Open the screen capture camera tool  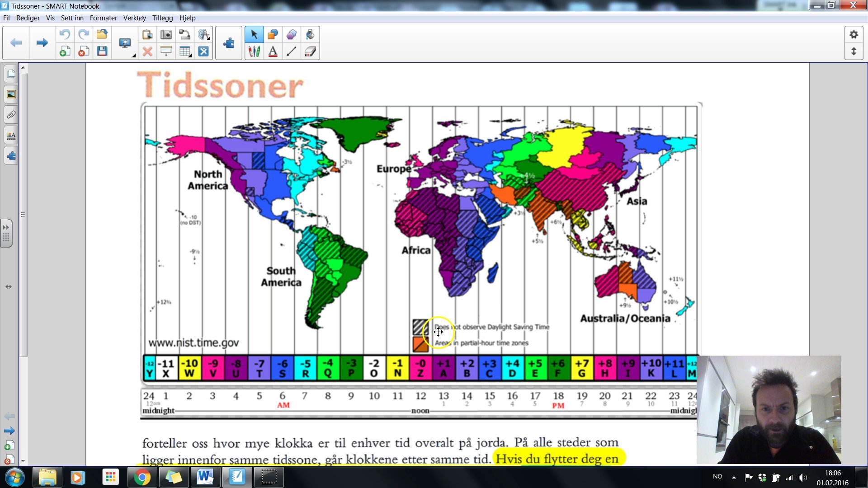pyautogui.click(x=166, y=34)
